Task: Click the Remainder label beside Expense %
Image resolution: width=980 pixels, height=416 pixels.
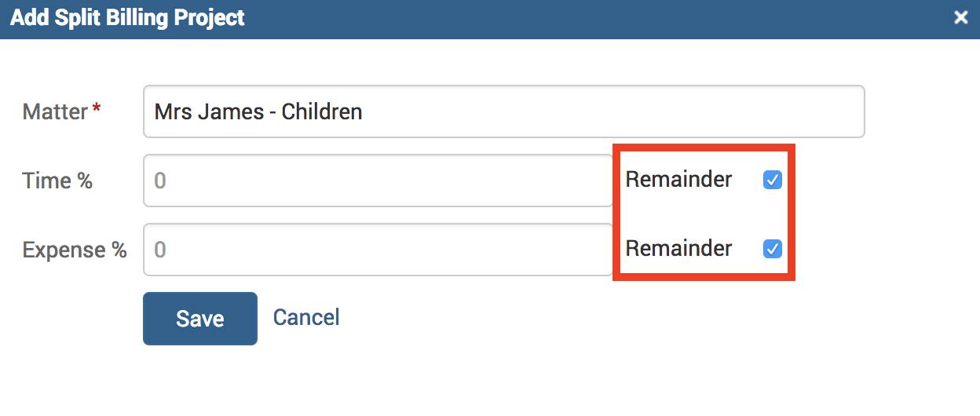Action: (678, 248)
